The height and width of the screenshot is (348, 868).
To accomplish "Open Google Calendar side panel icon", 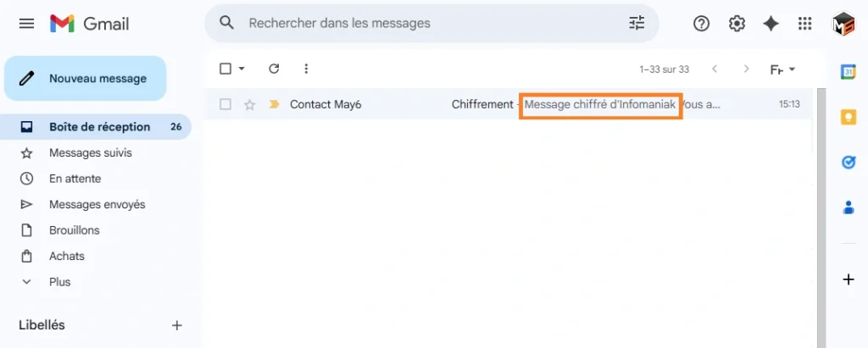I will [x=848, y=71].
